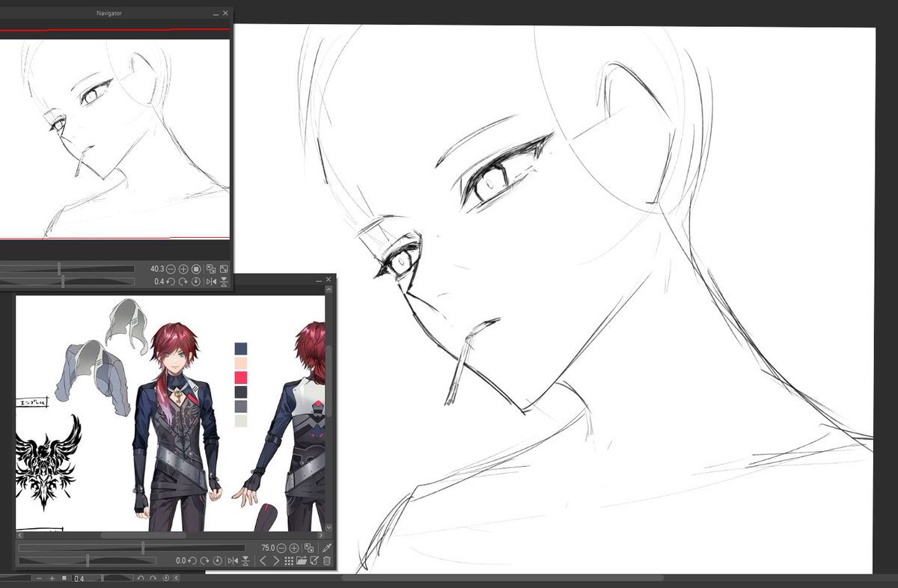Screen dimensions: 898x588
Task: Zoom out the Sub View image
Action: coord(281,548)
